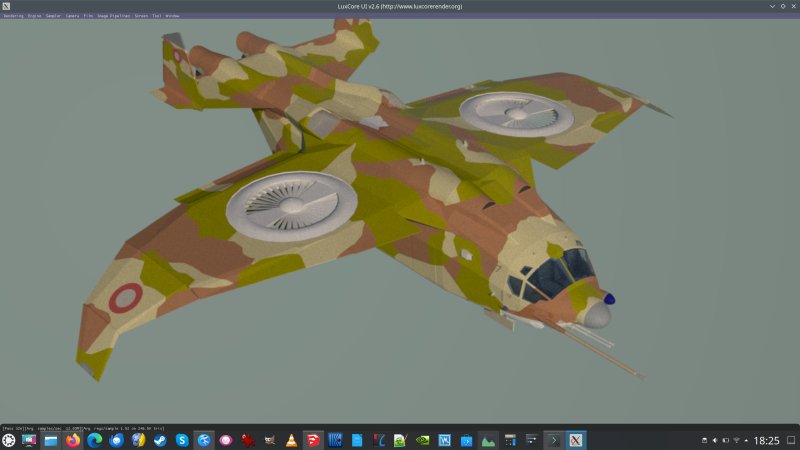Open the NVIDIA settings icon

pyautogui.click(x=422, y=440)
